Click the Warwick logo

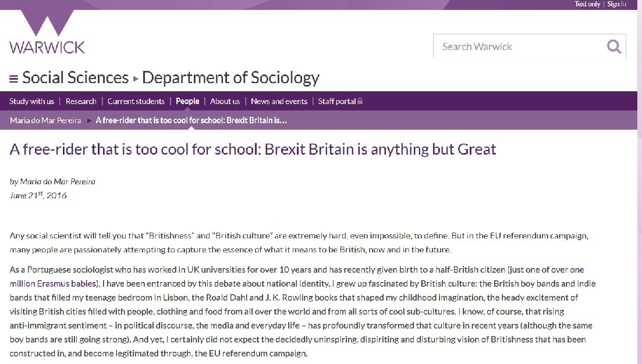[x=47, y=34]
